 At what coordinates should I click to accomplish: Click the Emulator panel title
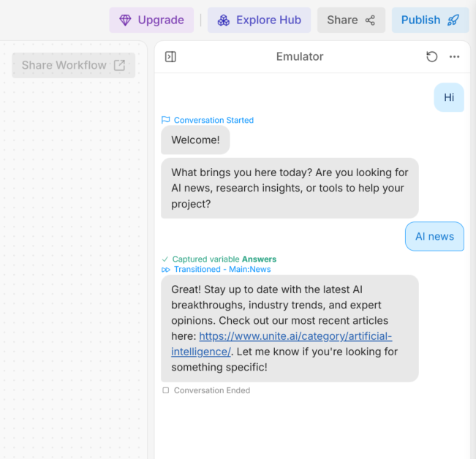click(300, 57)
